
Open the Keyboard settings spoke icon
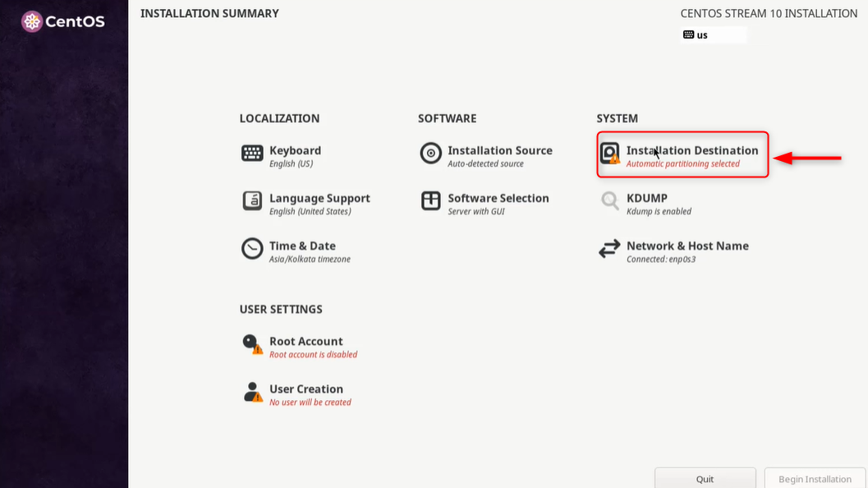pyautogui.click(x=251, y=153)
